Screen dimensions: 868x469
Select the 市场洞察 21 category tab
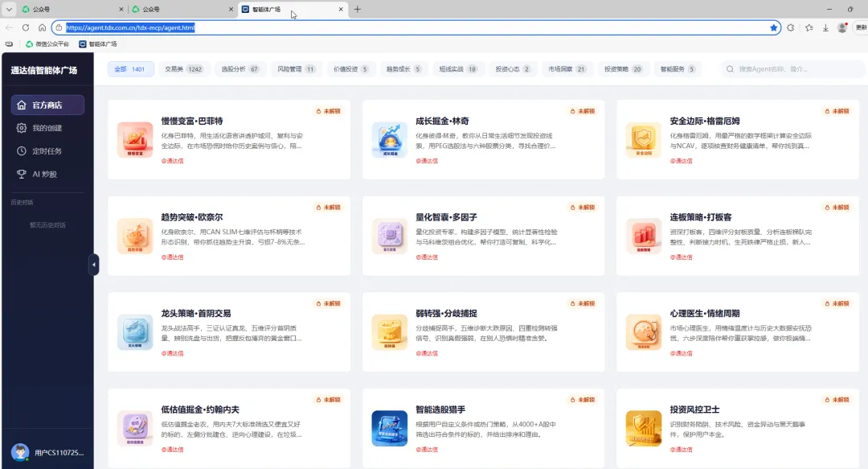click(x=567, y=69)
